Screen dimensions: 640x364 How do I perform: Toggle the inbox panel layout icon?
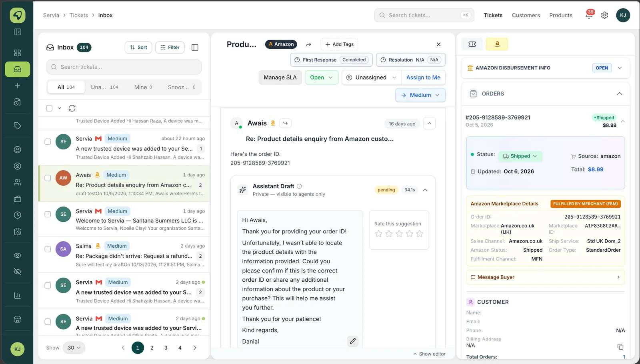[x=195, y=48]
